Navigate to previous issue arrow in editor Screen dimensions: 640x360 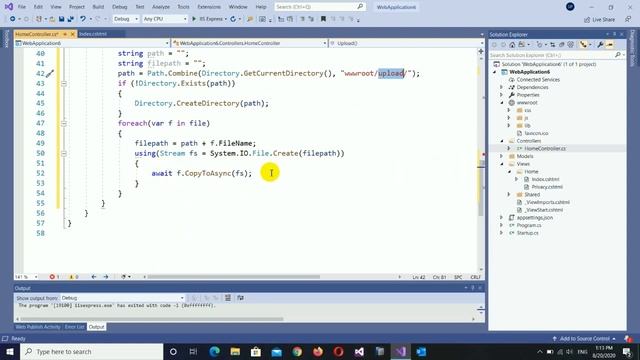[x=94, y=277]
